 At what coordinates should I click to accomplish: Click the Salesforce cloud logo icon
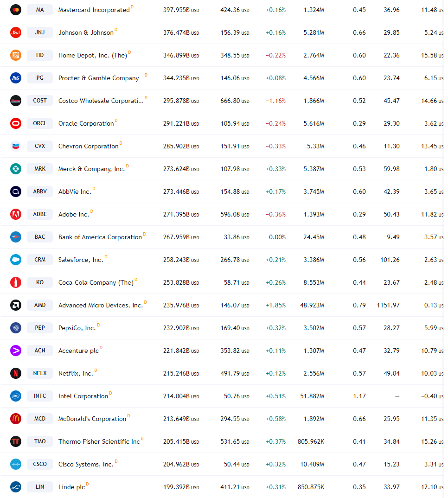[x=16, y=260]
